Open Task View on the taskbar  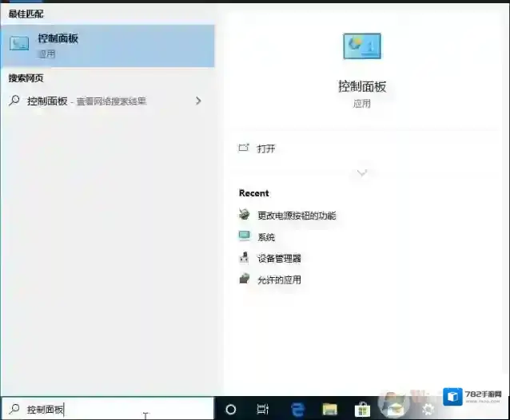(262, 410)
